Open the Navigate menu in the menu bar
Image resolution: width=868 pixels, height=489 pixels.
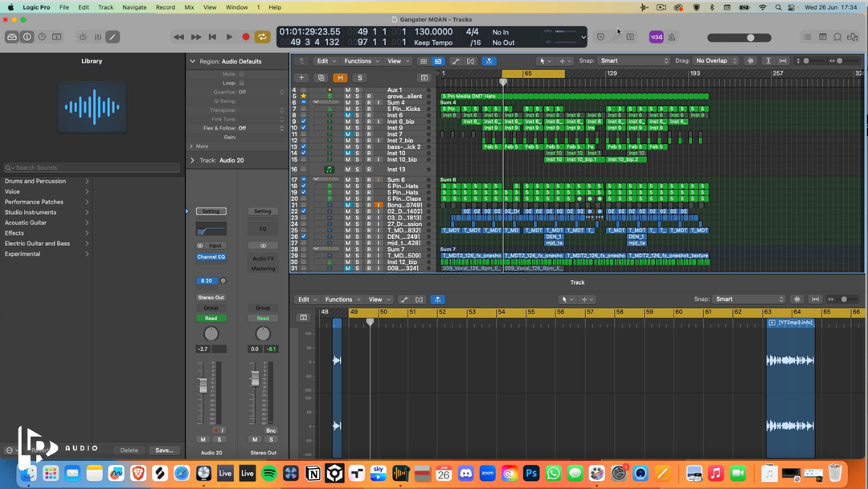[x=134, y=7]
